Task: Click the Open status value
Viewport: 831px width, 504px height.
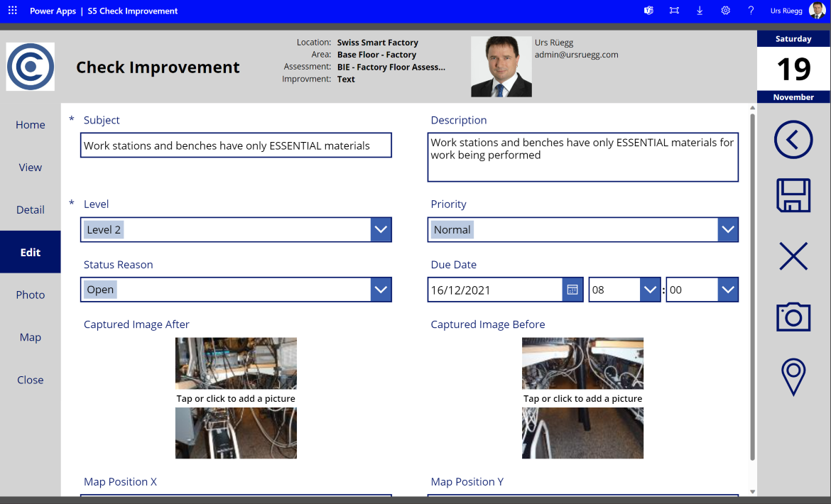Action: pos(100,290)
